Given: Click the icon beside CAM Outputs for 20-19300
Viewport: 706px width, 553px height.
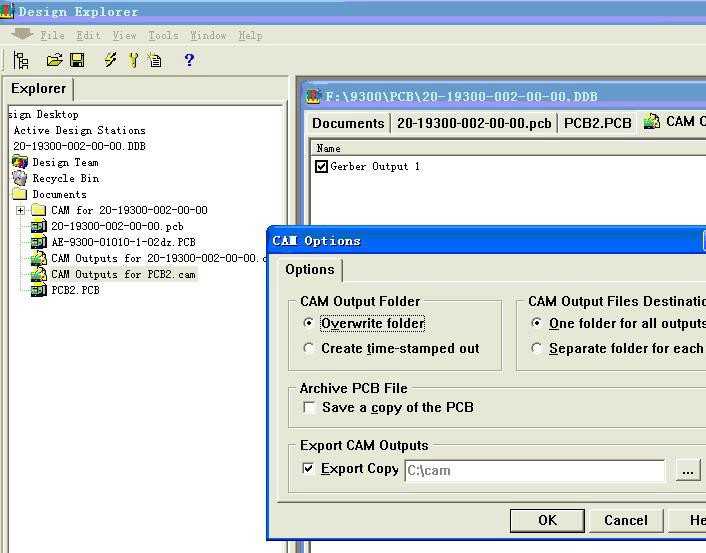Looking at the screenshot, I should click(x=39, y=258).
